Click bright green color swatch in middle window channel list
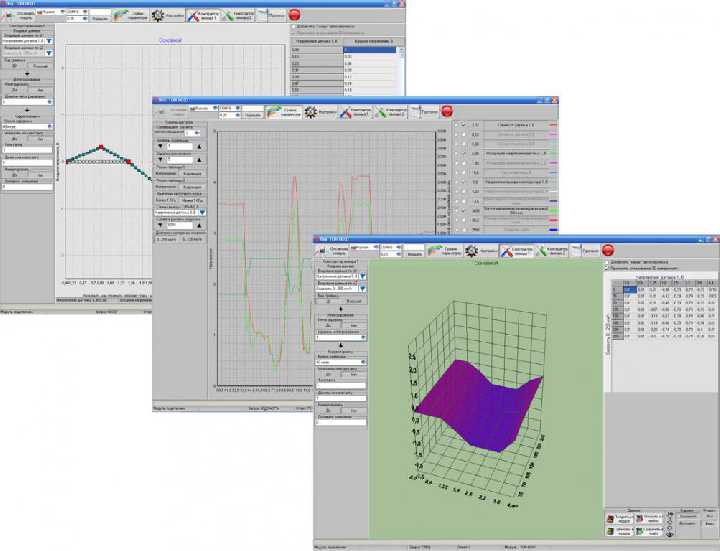 [553, 211]
